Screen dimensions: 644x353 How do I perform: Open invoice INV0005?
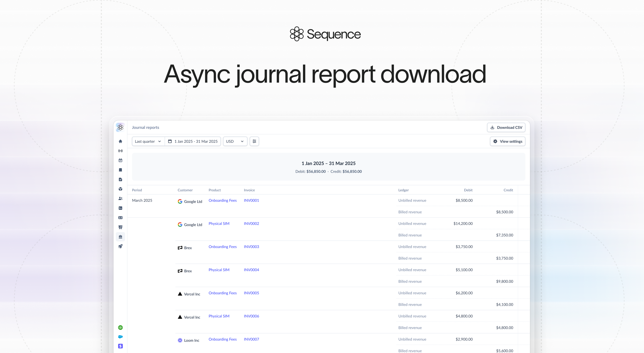click(251, 293)
